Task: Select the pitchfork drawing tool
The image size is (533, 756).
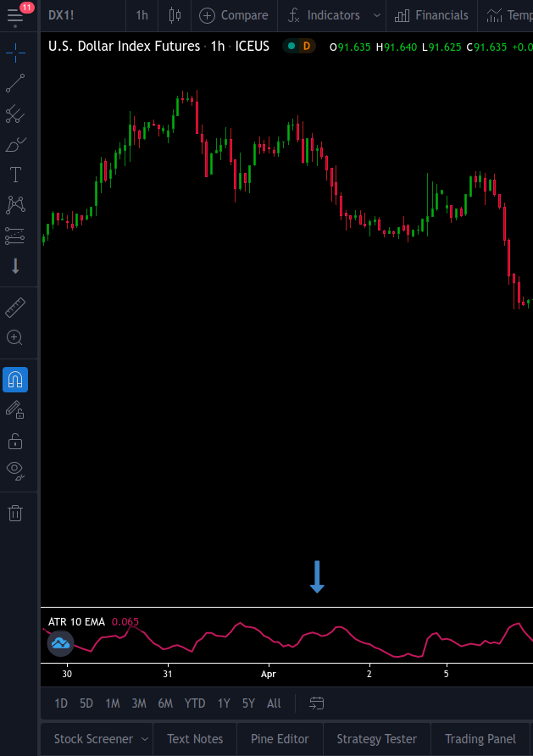Action: 15,114
